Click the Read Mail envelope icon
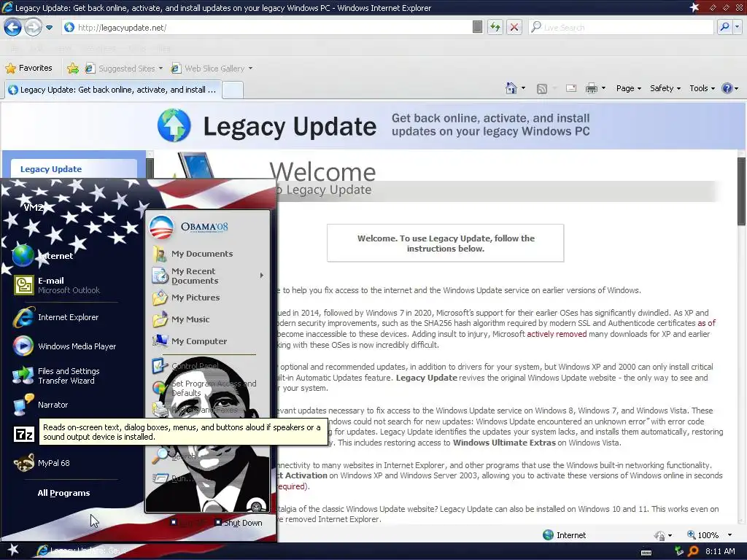Screen dimensions: 747x560 (571, 88)
